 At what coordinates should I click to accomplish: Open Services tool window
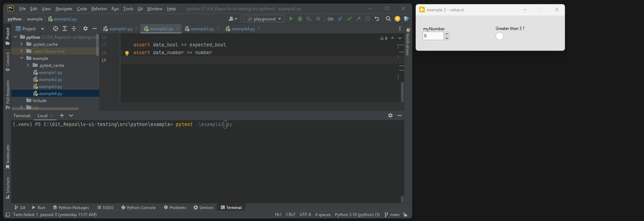tap(203, 208)
